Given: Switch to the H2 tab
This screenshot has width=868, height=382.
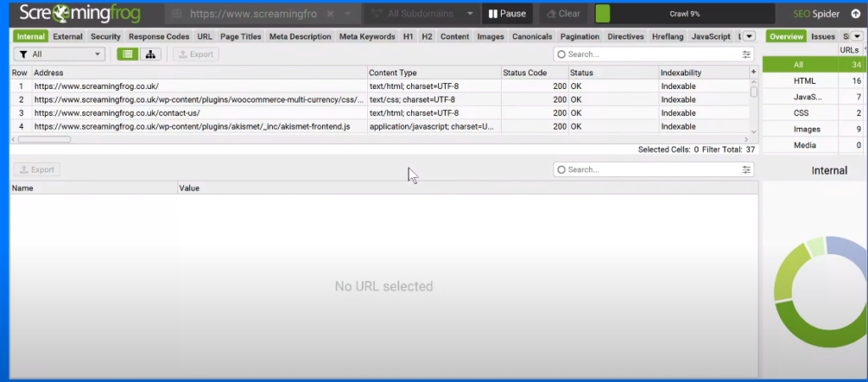Looking at the screenshot, I should pos(427,36).
